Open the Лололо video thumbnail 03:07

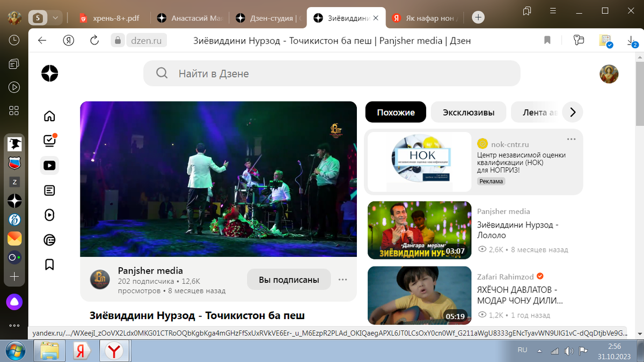click(420, 230)
